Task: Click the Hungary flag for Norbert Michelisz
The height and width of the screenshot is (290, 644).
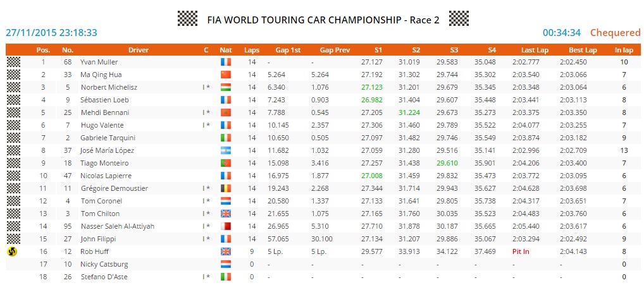Action: click(226, 87)
